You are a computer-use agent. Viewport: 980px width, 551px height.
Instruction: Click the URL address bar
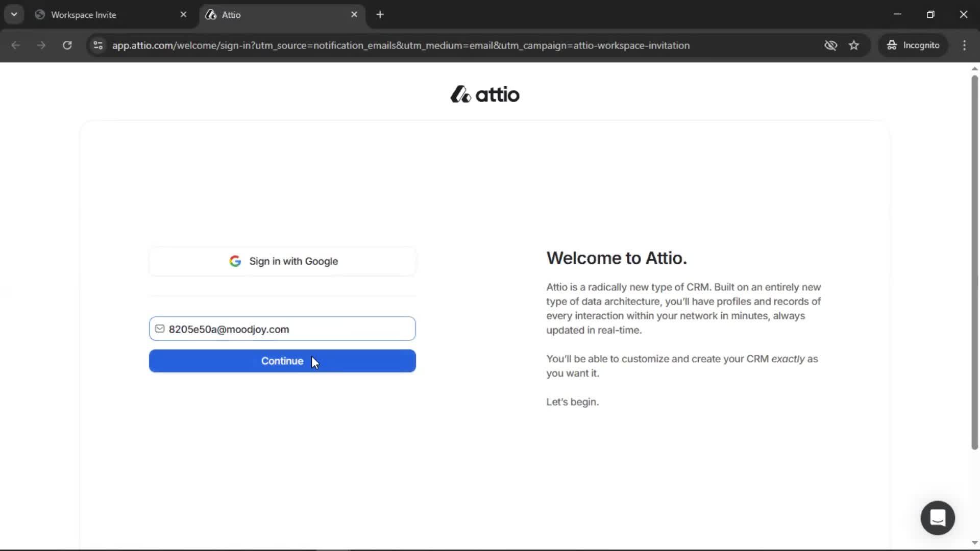coord(401,45)
